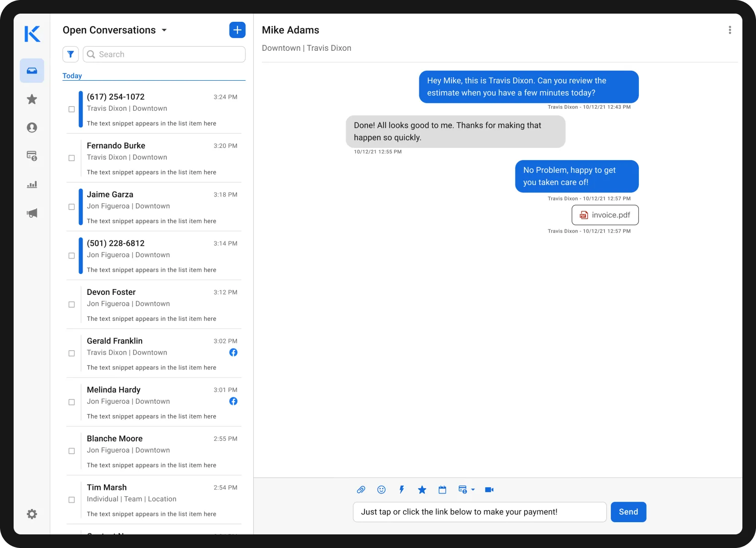Open the Contacts section in the sidebar

32,127
